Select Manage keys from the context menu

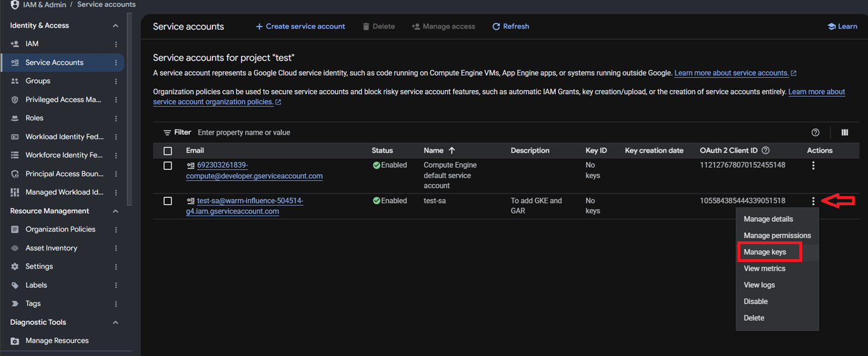click(x=778, y=252)
